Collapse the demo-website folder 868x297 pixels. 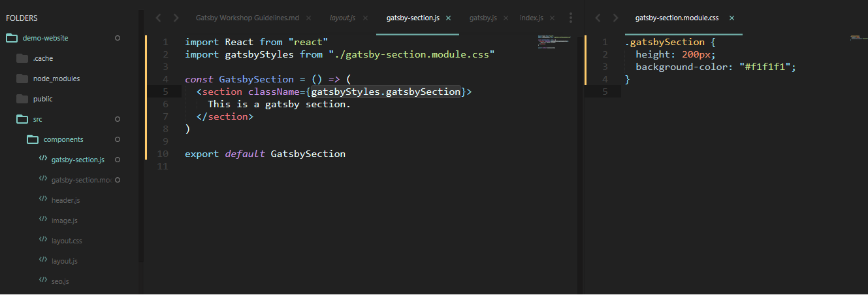tap(45, 38)
